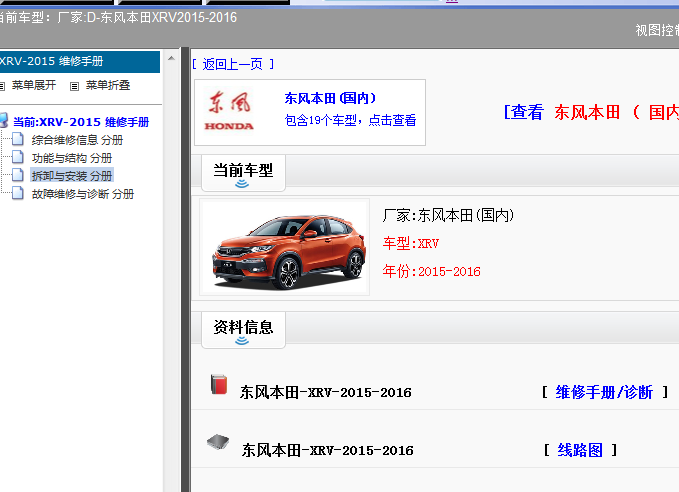Image resolution: width=679 pixels, height=492 pixels.
Task: Click the 查看 东风本田 (国内 link
Action: tap(591, 112)
